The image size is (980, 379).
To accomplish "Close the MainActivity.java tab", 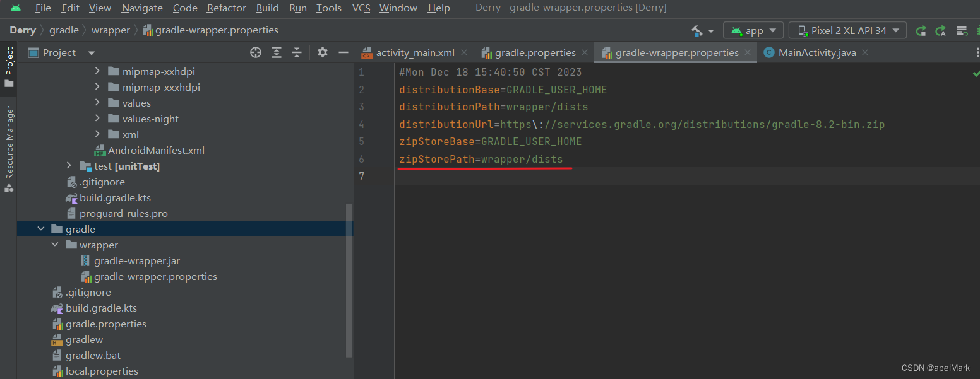I will click(865, 53).
